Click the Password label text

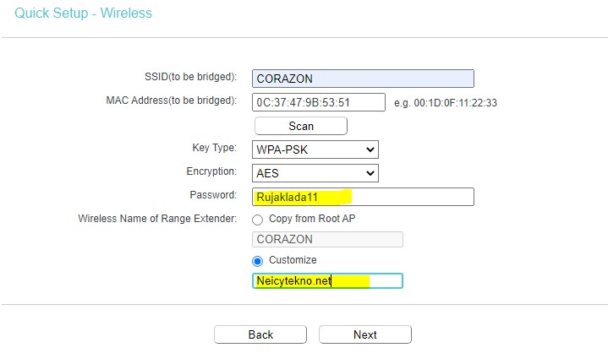click(213, 195)
